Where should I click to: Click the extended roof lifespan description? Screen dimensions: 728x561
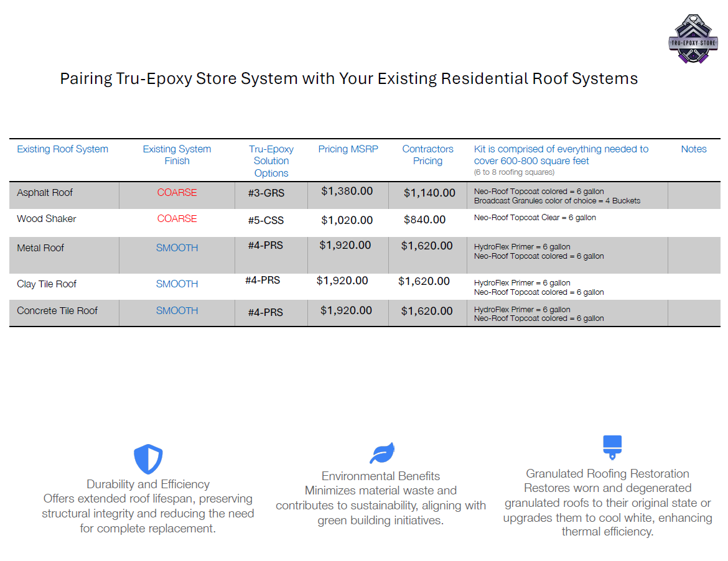pos(147,513)
